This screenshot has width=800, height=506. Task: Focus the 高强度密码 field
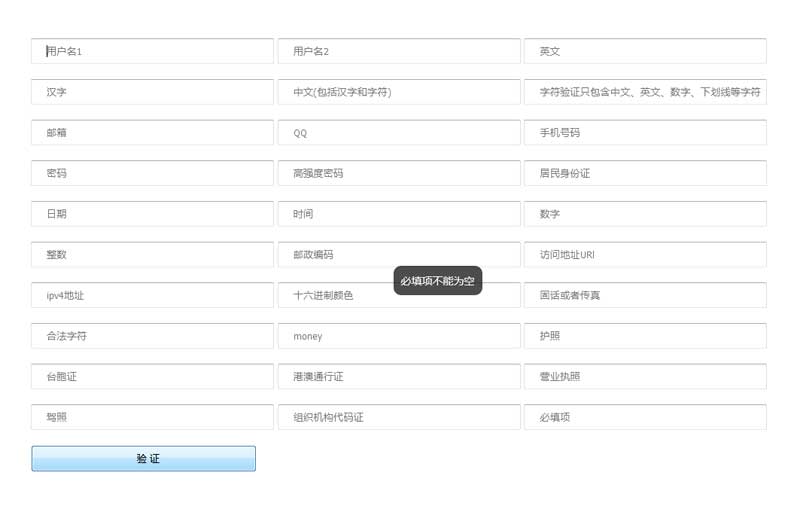click(399, 173)
